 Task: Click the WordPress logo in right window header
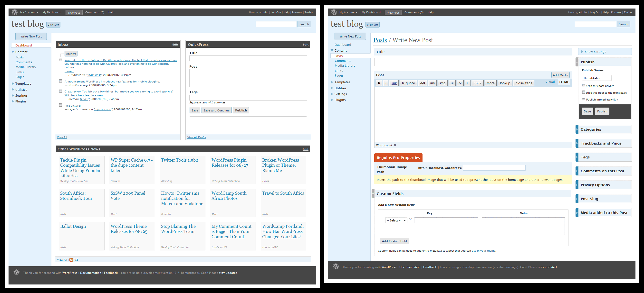[334, 12]
